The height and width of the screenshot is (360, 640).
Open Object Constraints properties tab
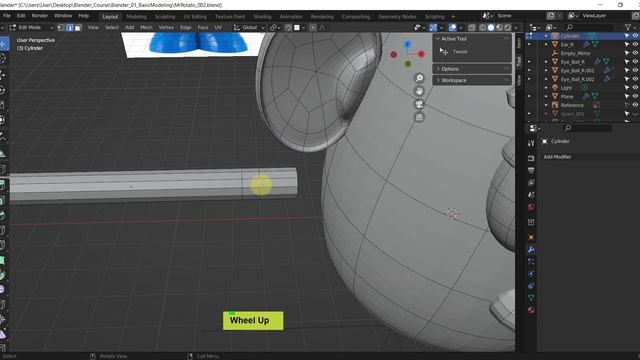tap(531, 286)
